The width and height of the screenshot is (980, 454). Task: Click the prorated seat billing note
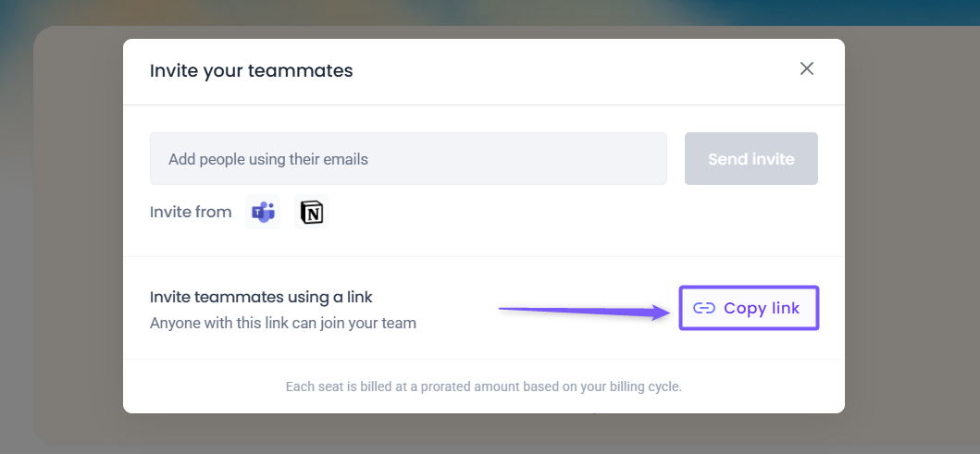tap(483, 387)
